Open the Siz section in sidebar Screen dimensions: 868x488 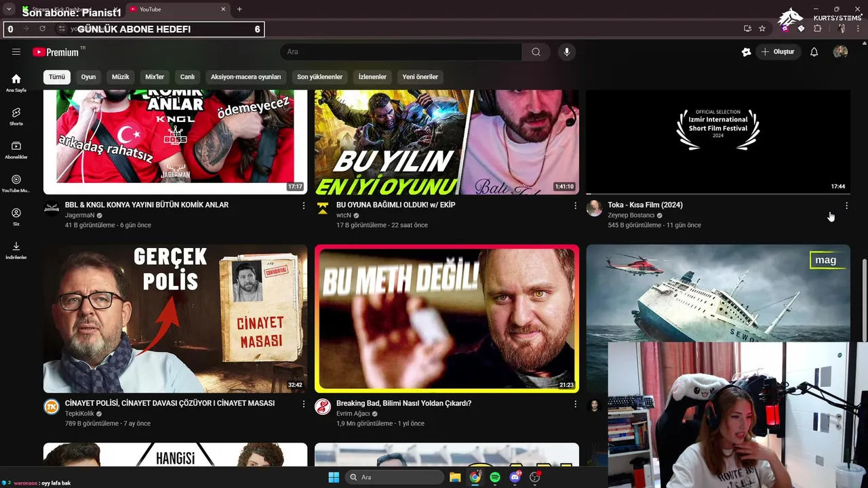click(16, 217)
